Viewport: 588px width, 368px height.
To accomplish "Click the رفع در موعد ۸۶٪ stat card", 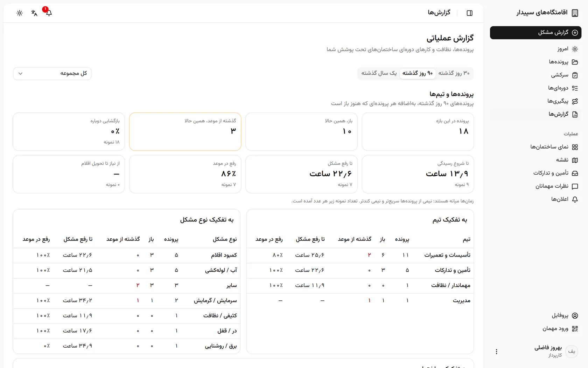I will pos(185,174).
